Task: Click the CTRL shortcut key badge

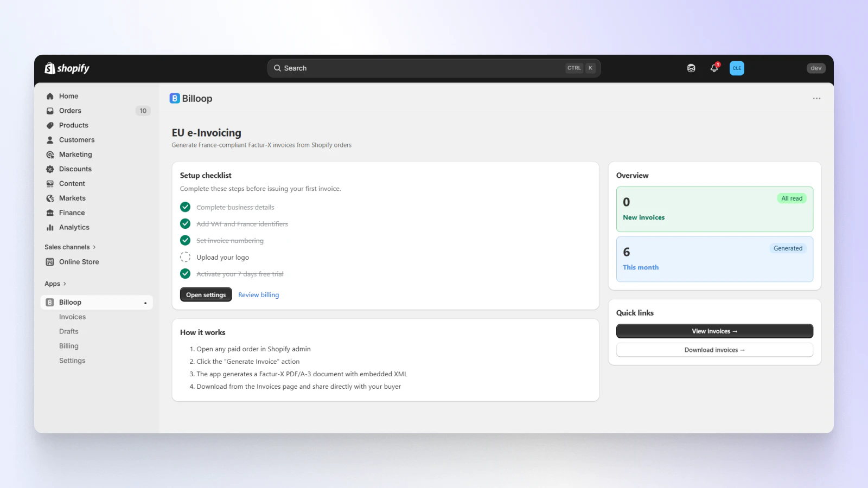Action: pyautogui.click(x=574, y=68)
